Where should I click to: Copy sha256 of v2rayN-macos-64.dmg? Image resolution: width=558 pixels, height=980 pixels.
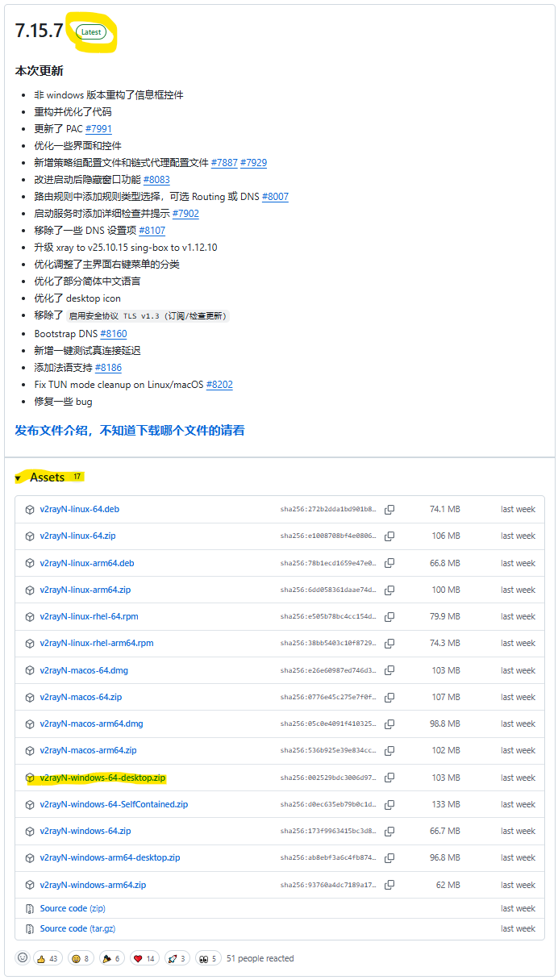[389, 671]
